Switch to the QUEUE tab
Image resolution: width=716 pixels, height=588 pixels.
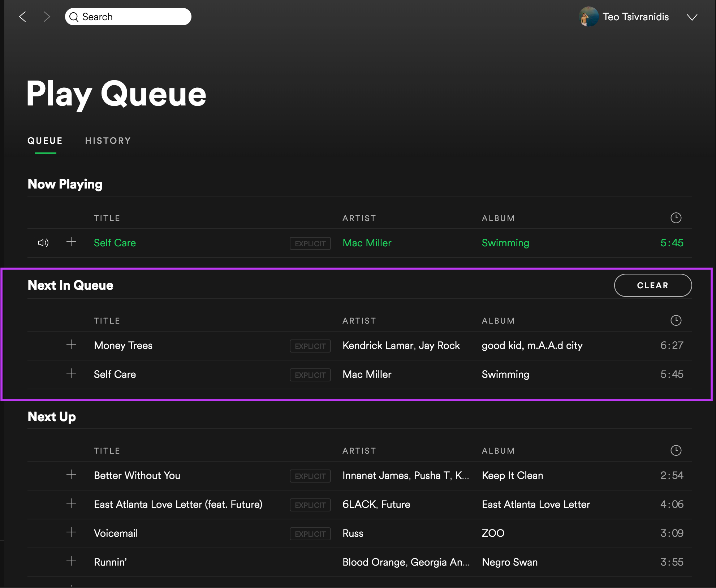45,141
